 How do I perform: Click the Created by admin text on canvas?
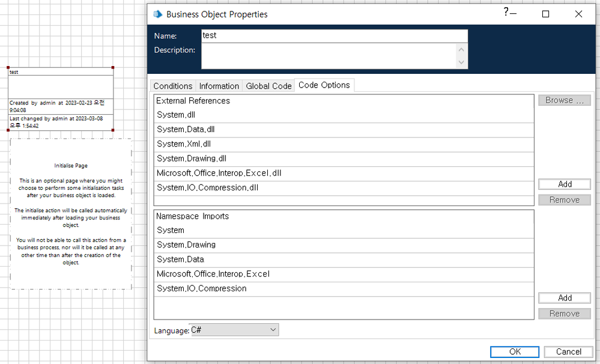(x=56, y=106)
